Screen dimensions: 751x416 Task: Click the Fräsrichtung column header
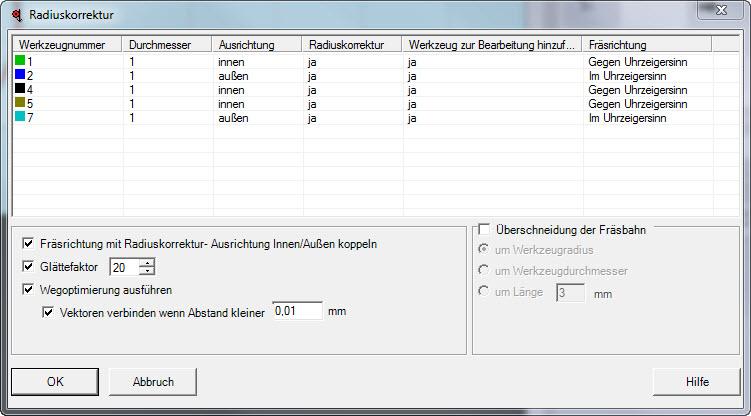click(646, 45)
